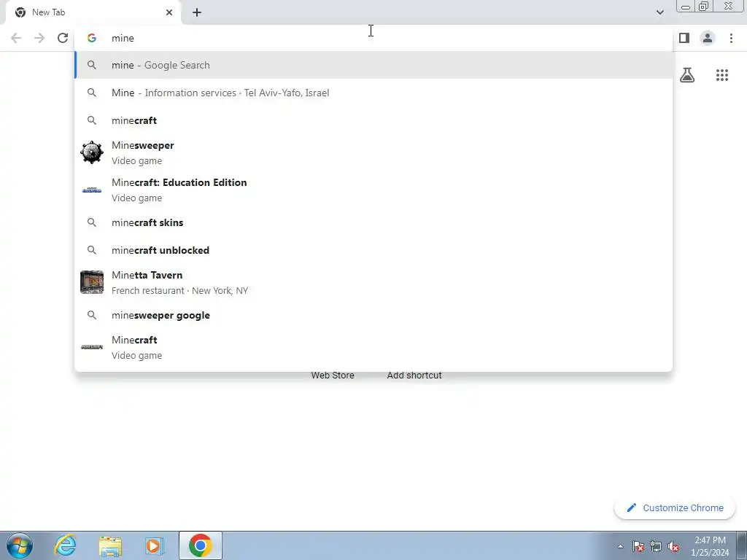Pick 'Minecraft: Education Edition' suggestion
The height and width of the screenshot is (560, 747).
pyautogui.click(x=373, y=190)
